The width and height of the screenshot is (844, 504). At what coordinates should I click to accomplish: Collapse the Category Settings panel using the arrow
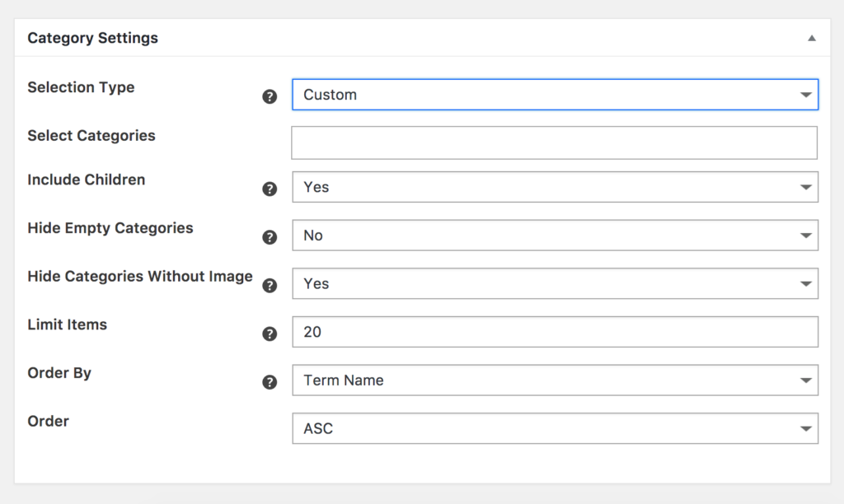click(x=811, y=38)
